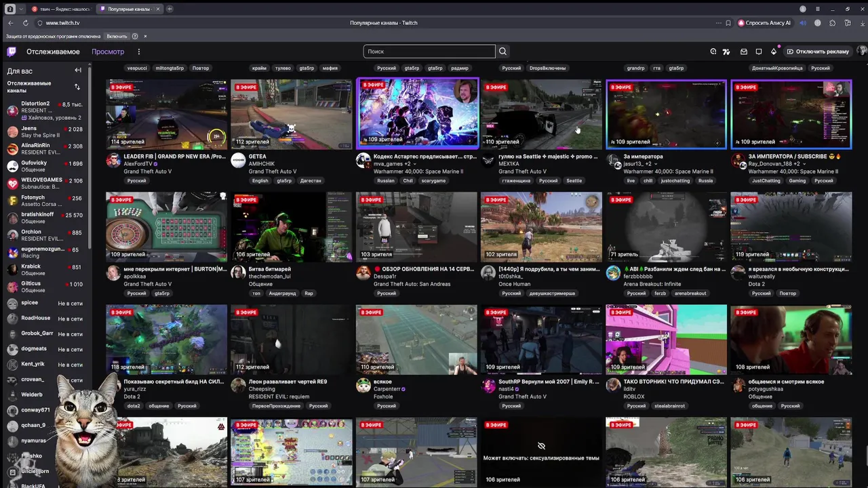The width and height of the screenshot is (868, 488).
Task: Click the search magnifier button
Action: (x=502, y=52)
